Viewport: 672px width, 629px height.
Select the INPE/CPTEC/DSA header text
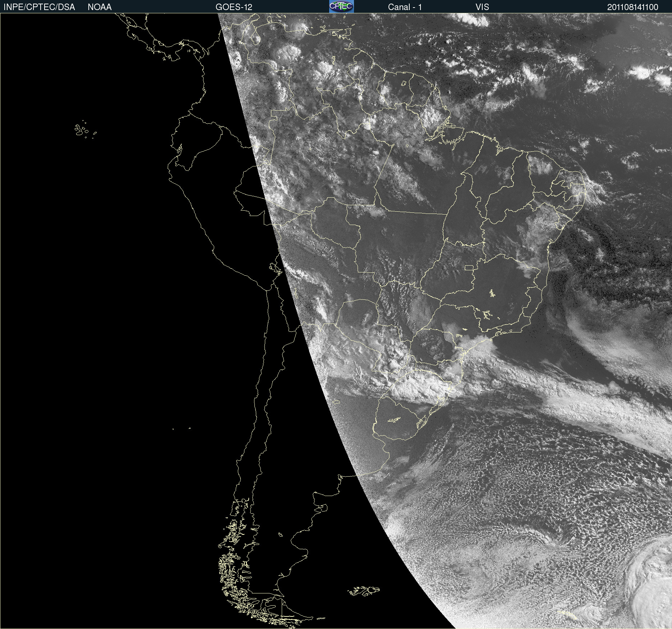coord(39,7)
